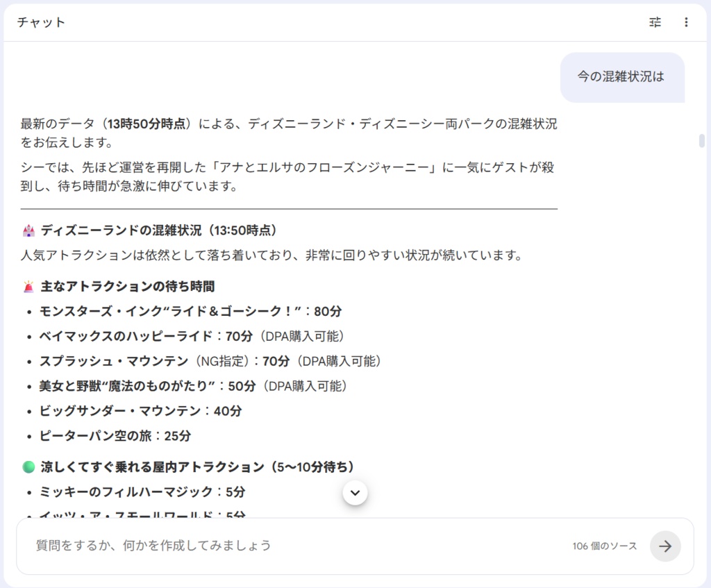Click the paragraph about アナとエルサのフローズンジャーニー
This screenshot has width=711, height=588.
(287, 177)
